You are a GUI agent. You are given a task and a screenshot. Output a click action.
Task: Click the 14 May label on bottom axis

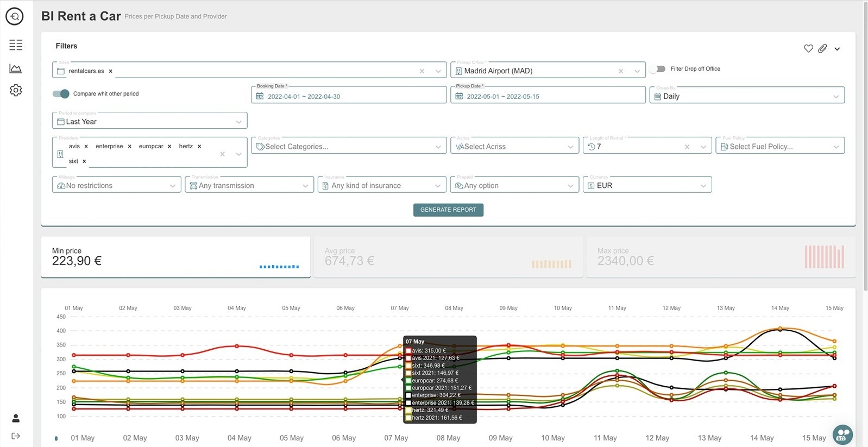(762, 438)
